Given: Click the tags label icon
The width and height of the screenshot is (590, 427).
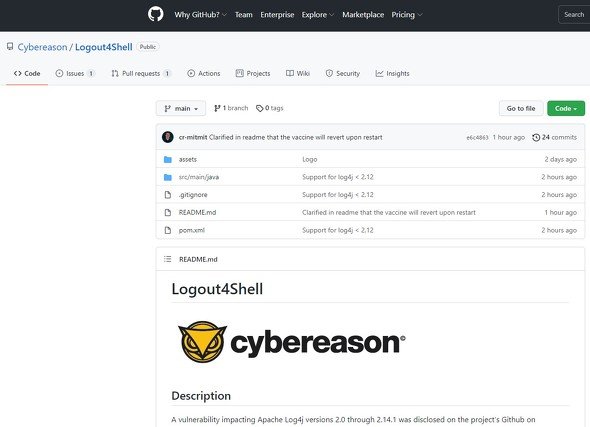Looking at the screenshot, I should tap(259, 108).
